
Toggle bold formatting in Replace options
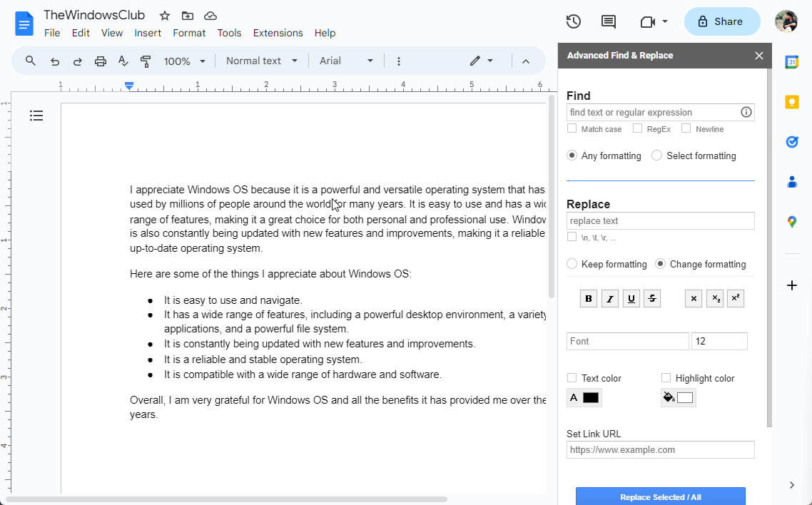588,298
